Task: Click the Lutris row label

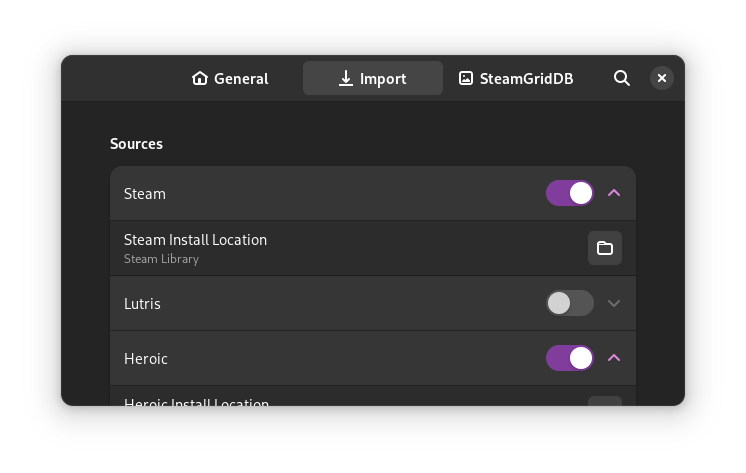Action: (142, 303)
